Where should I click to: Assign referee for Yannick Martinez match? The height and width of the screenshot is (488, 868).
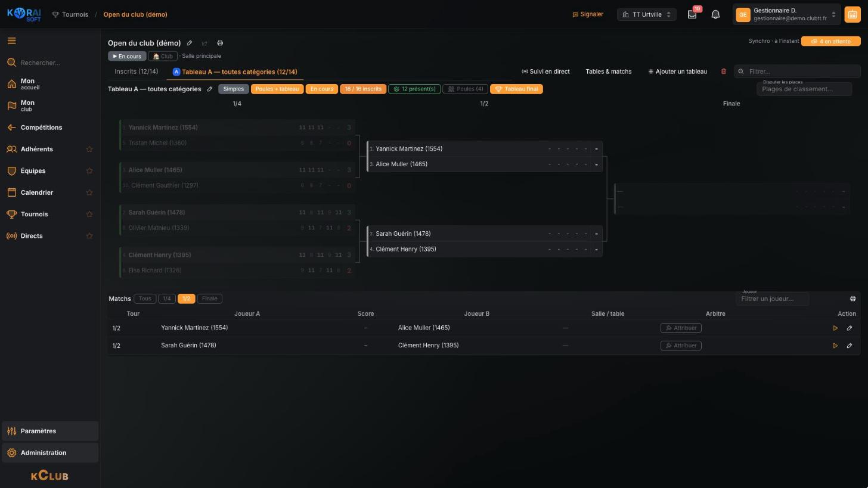(x=681, y=328)
